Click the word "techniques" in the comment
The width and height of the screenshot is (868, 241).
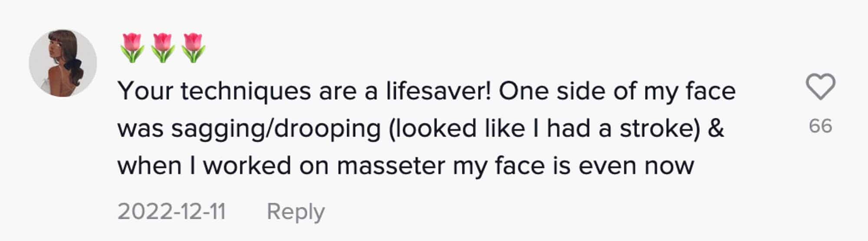[246, 92]
